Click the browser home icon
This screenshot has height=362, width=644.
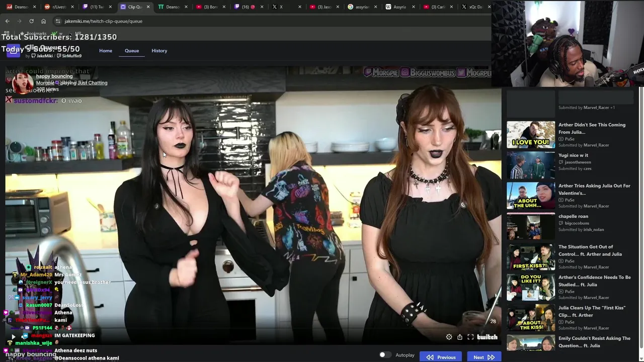tap(43, 21)
